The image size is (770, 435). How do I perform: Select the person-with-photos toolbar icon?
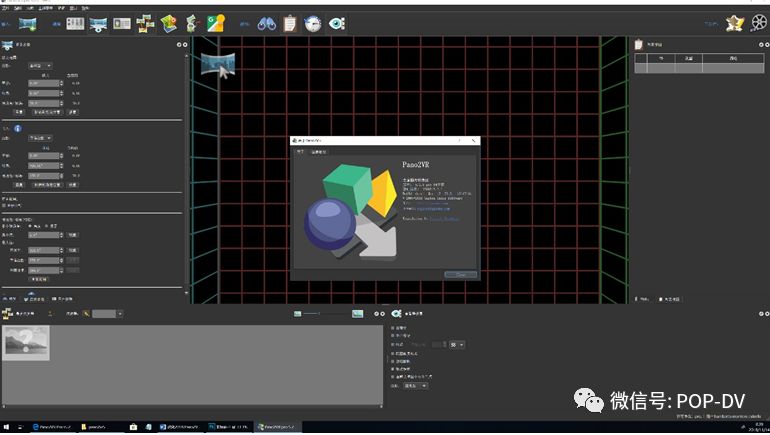click(x=192, y=24)
